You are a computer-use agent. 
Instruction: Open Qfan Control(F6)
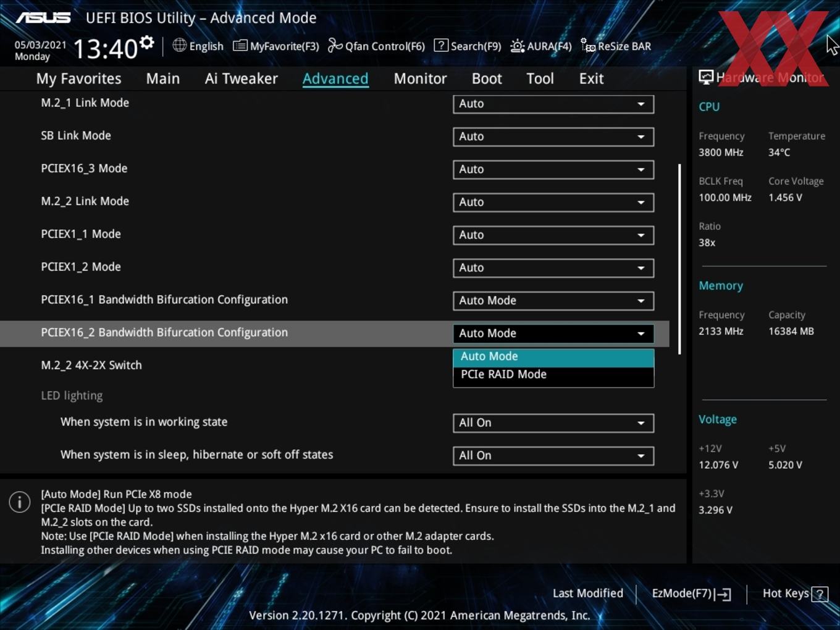coord(376,46)
